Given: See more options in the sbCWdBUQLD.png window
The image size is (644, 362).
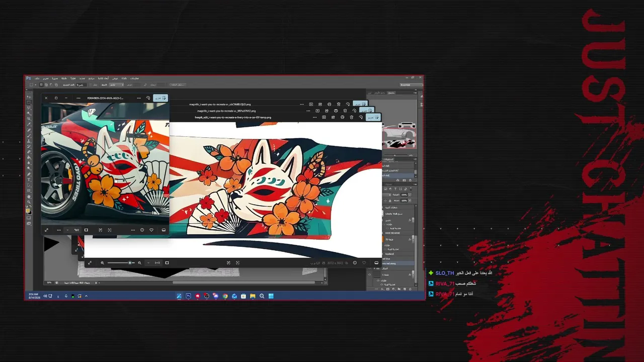Looking at the screenshot, I should (302, 104).
